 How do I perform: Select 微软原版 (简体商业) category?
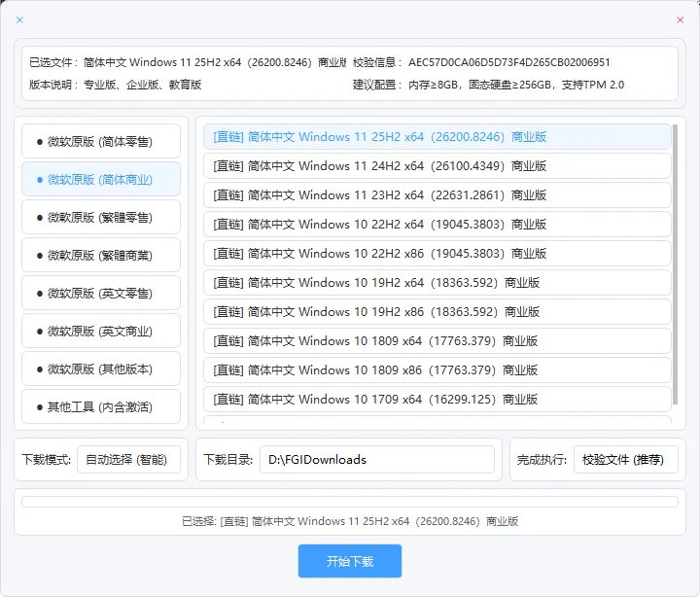[101, 180]
